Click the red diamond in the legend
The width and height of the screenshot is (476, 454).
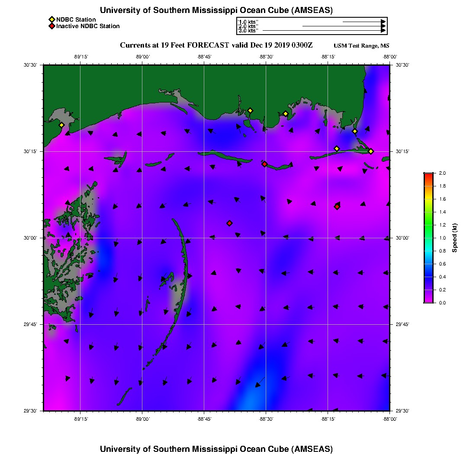(x=52, y=26)
